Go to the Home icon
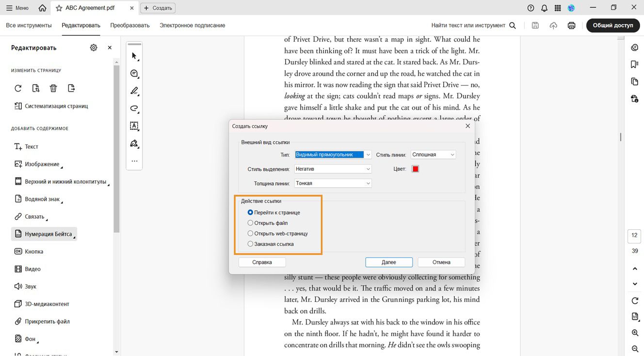The image size is (644, 356). (43, 8)
